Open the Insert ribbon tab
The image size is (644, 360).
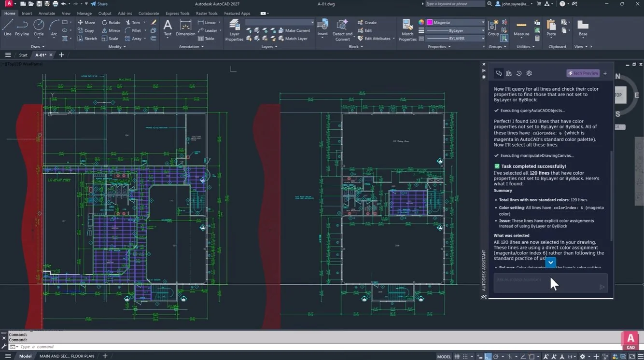coord(27,14)
